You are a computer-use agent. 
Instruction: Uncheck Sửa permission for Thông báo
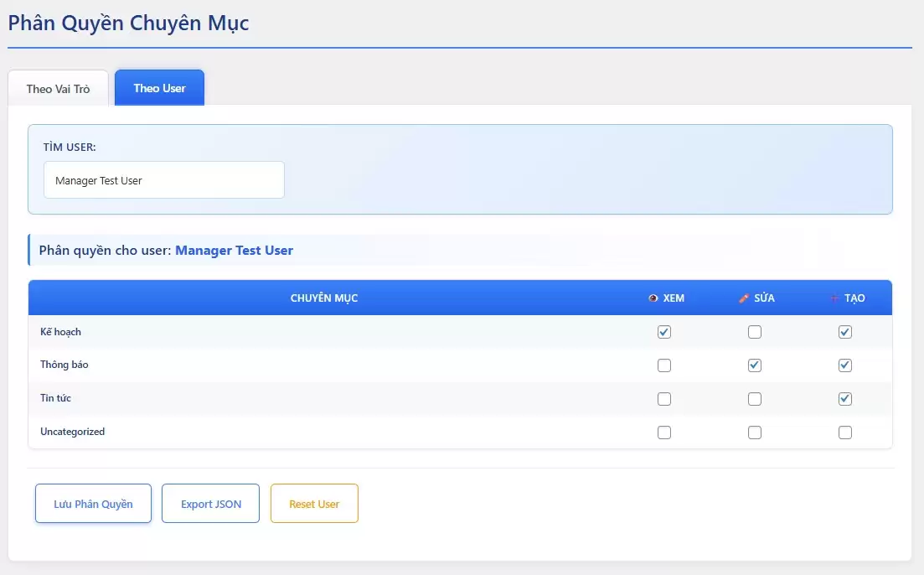coord(755,365)
